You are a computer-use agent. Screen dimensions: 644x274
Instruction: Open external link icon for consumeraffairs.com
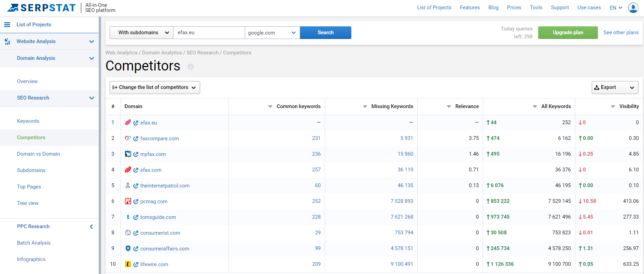[x=136, y=249]
